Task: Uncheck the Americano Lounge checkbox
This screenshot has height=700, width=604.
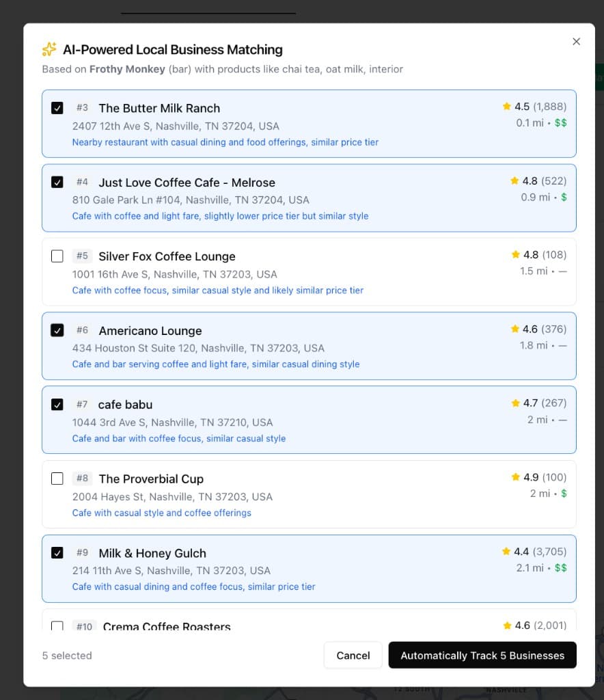Action: pyautogui.click(x=57, y=330)
